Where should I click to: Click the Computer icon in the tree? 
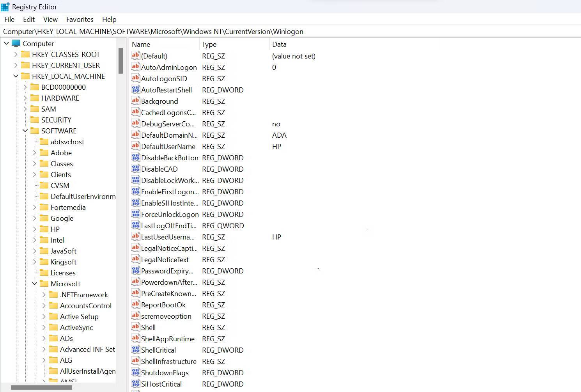[16, 43]
